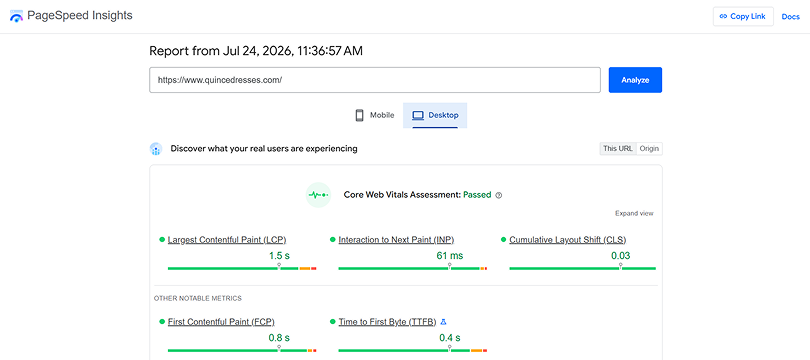Click the 0.4 s TTFB value
This screenshot has width=810, height=360.
[x=449, y=338]
